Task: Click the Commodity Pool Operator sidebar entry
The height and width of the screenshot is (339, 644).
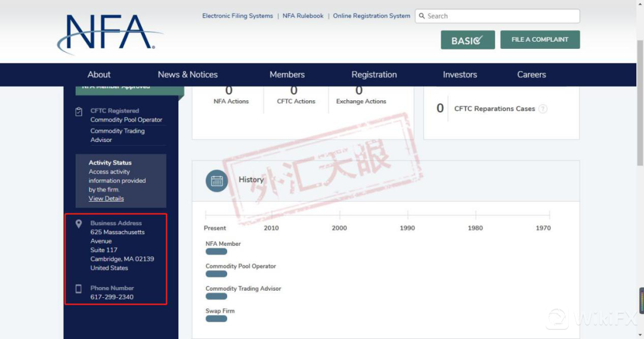Action: [126, 119]
